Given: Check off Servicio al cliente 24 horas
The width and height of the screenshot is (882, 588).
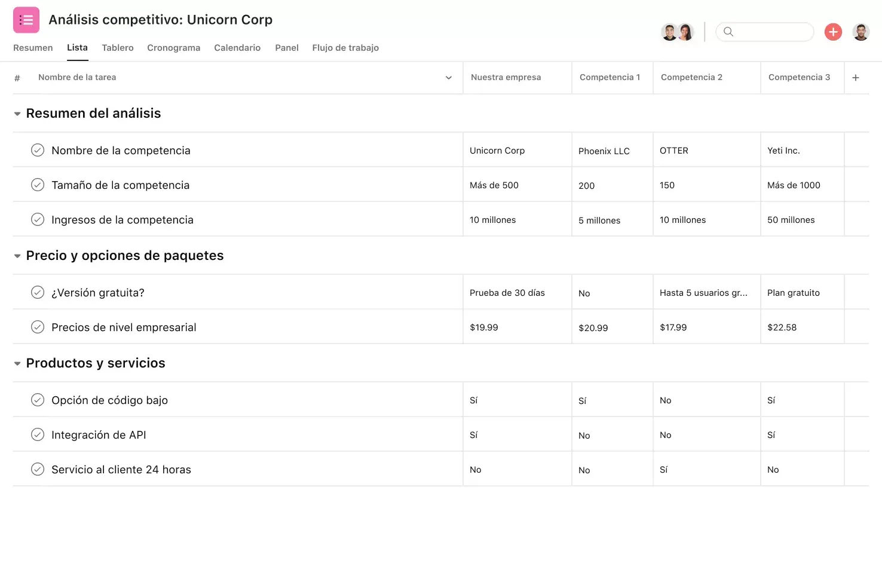Looking at the screenshot, I should 38,469.
